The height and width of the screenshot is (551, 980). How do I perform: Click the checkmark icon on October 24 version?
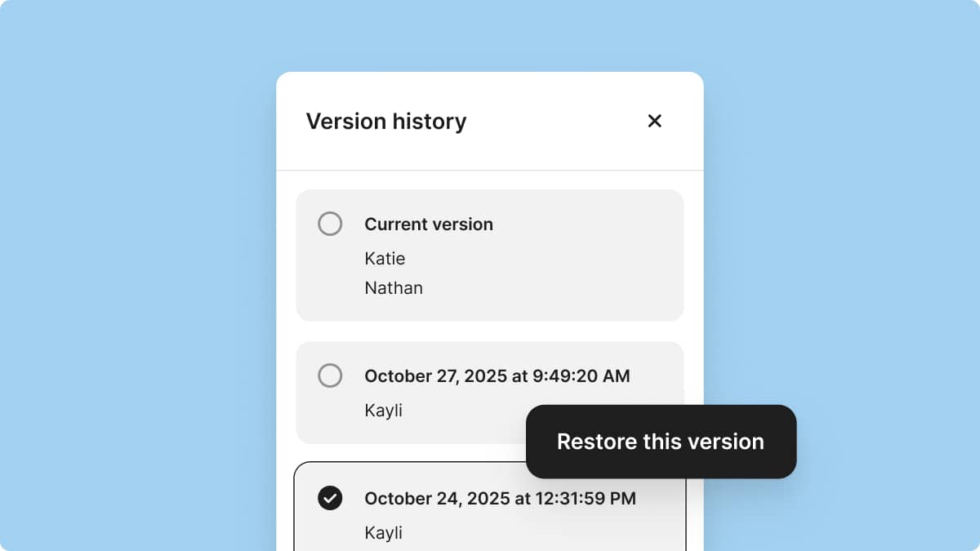(x=330, y=498)
